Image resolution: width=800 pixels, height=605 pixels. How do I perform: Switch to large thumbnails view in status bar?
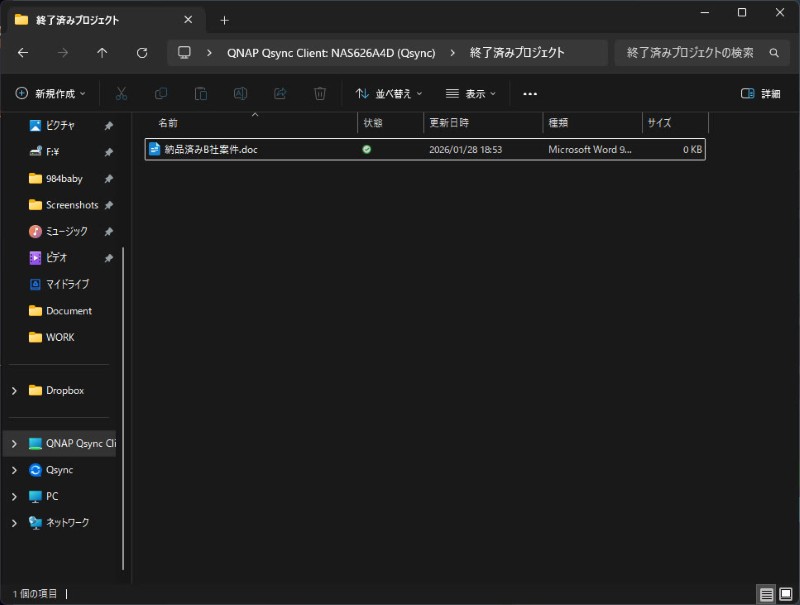tap(785, 594)
